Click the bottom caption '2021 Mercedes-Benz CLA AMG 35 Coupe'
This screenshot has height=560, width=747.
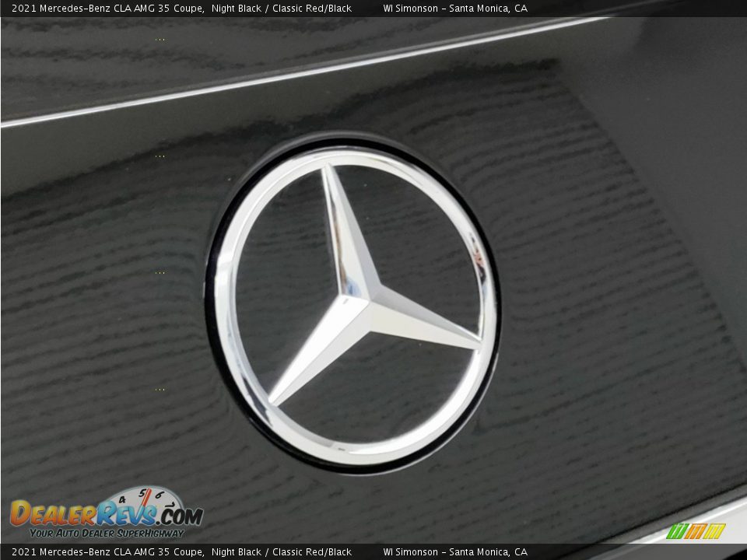coord(107,552)
